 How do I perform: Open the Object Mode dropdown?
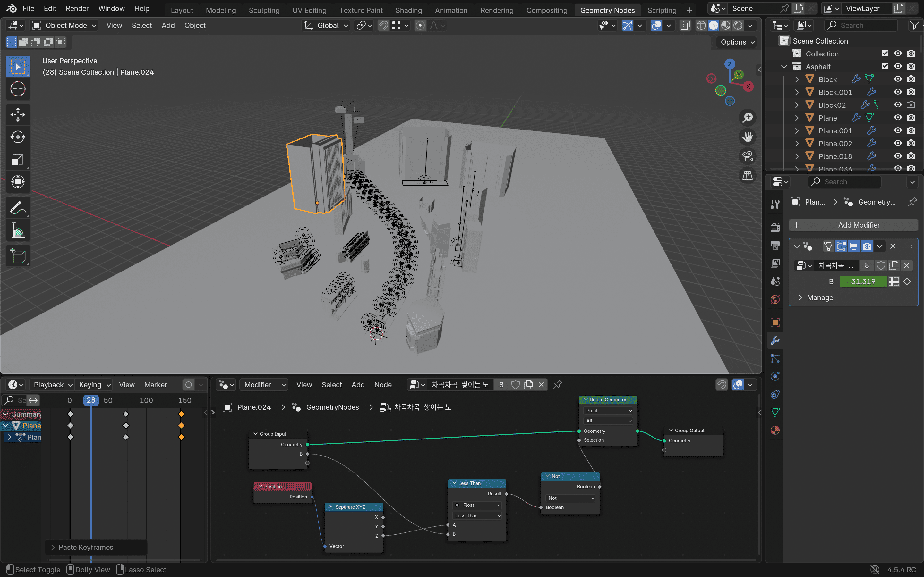pos(64,26)
